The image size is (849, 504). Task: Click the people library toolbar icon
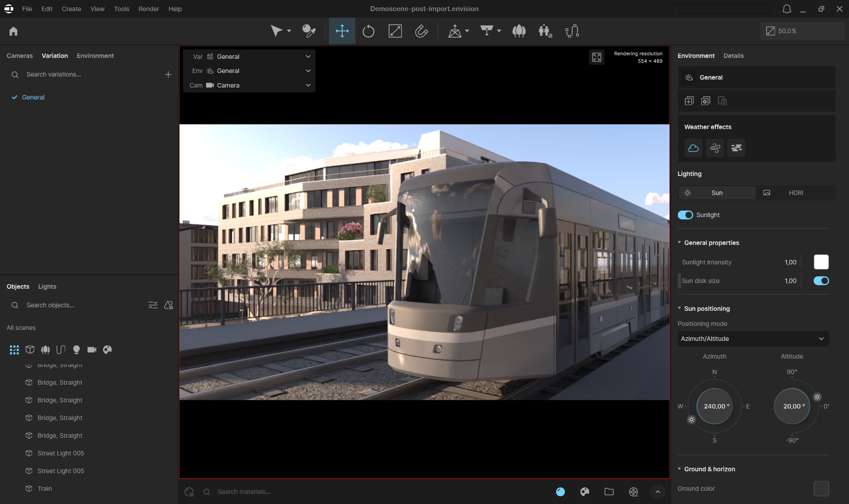click(x=545, y=31)
